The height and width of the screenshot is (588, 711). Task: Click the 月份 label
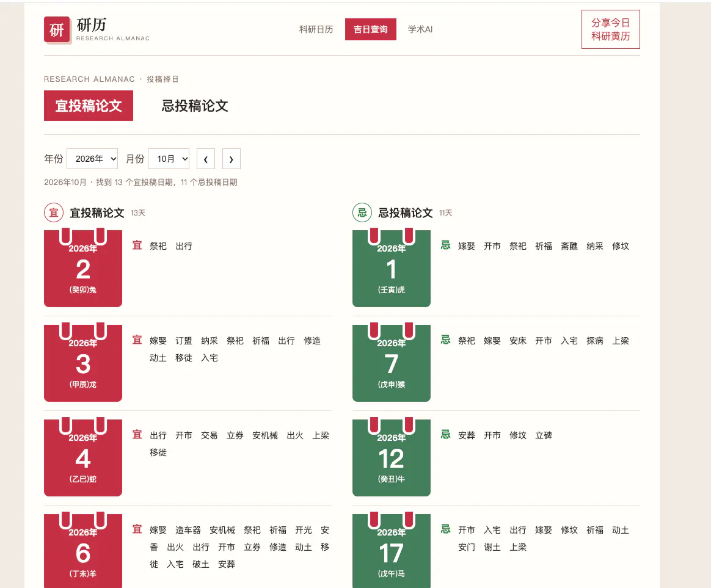[x=135, y=159]
